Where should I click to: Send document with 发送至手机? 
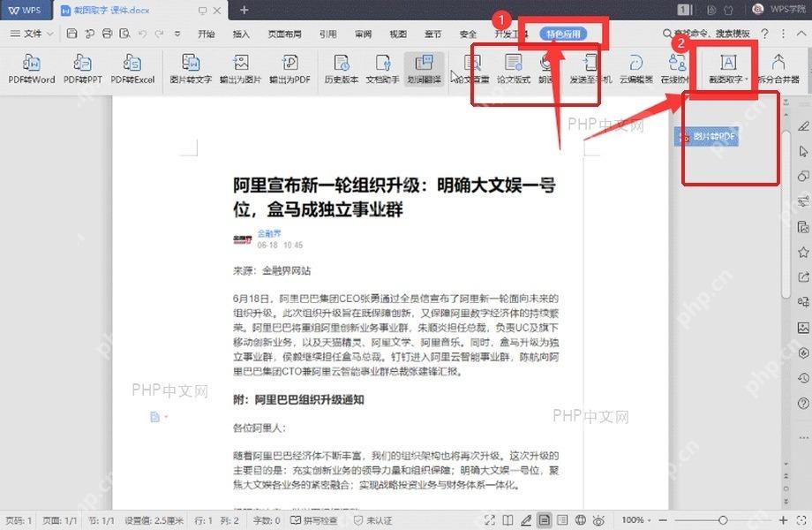(x=590, y=69)
